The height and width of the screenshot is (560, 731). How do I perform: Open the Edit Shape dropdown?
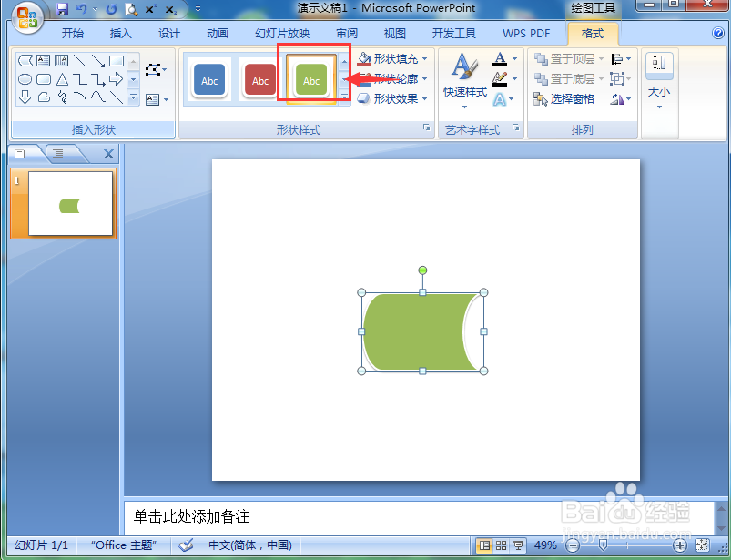tap(156, 70)
